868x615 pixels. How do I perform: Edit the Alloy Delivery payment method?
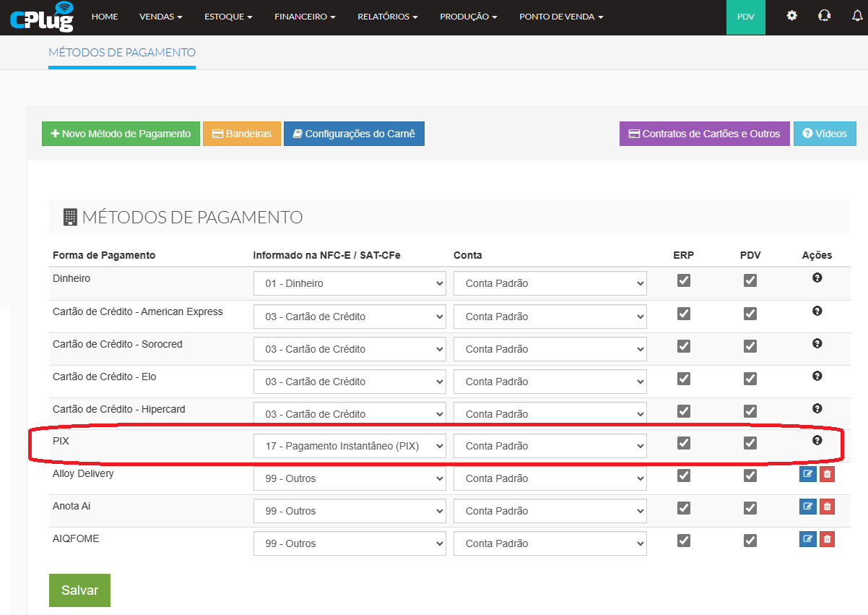click(808, 474)
